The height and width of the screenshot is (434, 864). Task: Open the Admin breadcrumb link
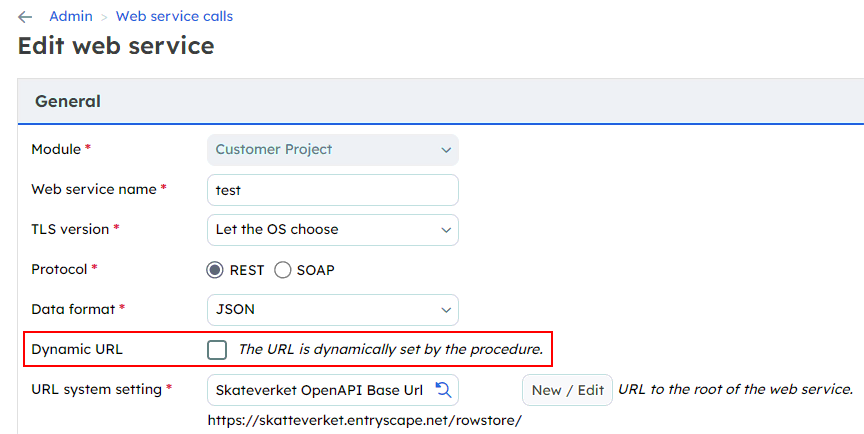(71, 17)
